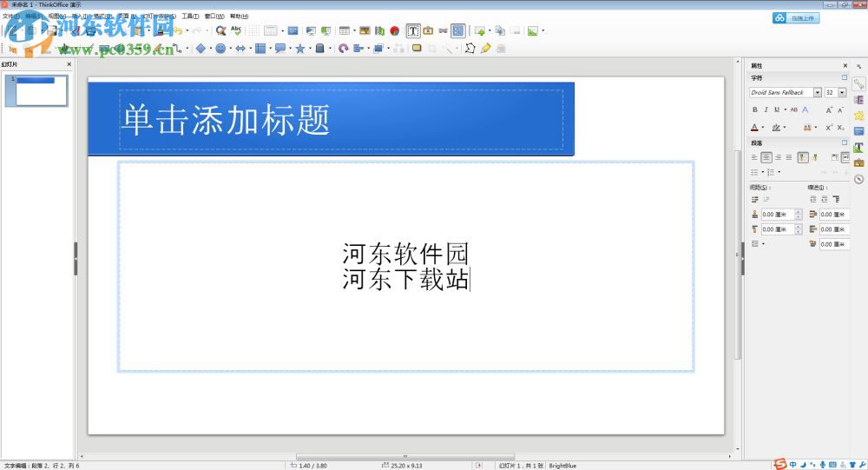Insert a table from the toolbar
The image size is (868, 470).
pyautogui.click(x=345, y=31)
